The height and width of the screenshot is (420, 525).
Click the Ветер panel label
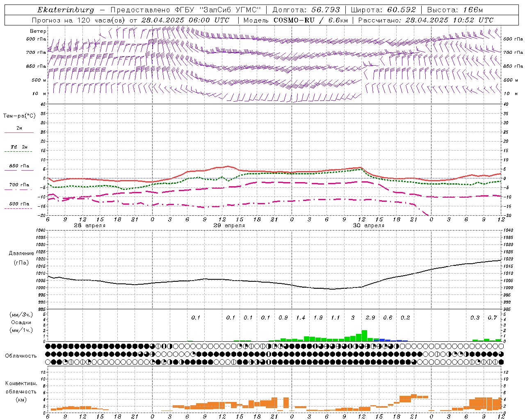[38, 31]
